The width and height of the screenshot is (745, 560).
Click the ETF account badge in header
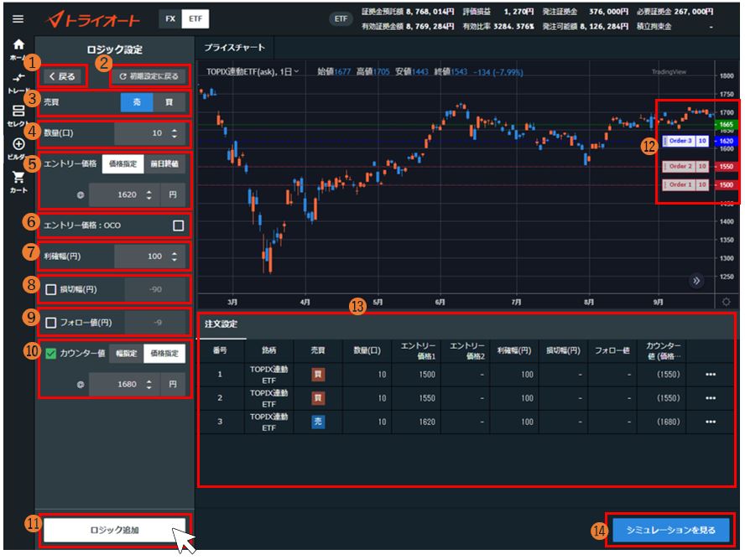[341, 19]
